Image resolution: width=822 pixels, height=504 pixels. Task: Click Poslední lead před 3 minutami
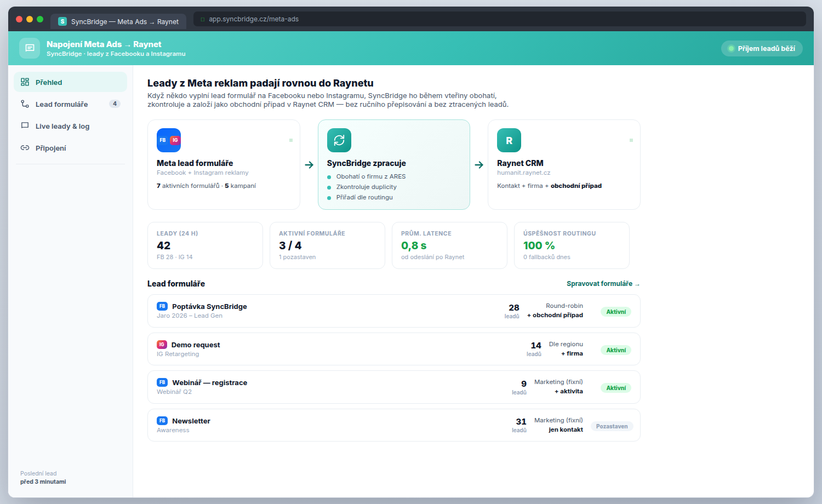43,478
